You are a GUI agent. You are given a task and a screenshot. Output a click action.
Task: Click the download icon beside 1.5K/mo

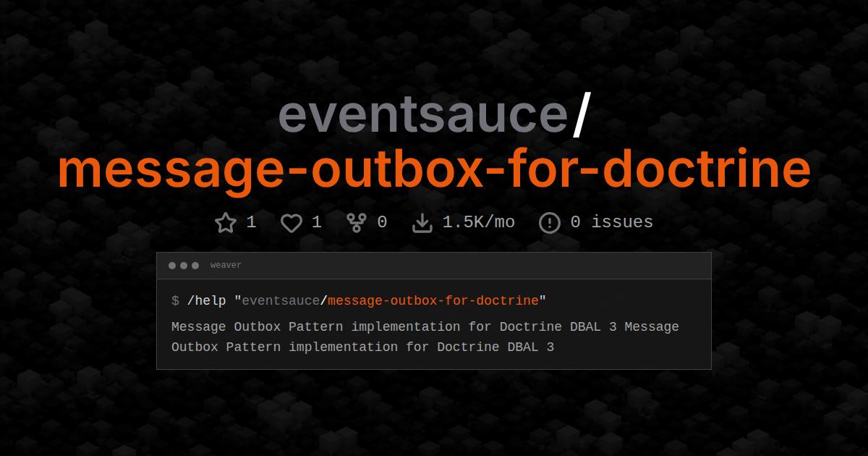(422, 222)
